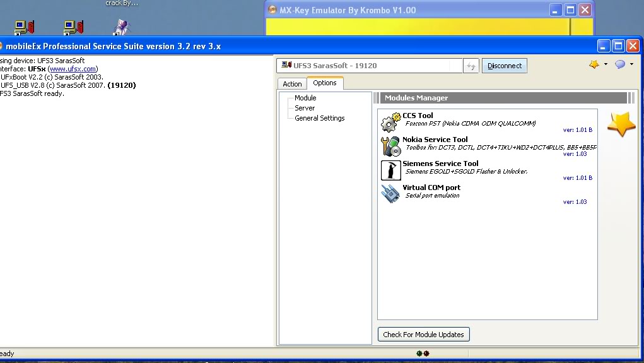Click the first desktop network computer shortcut
Viewport: 644px width, 363px height.
24,28
